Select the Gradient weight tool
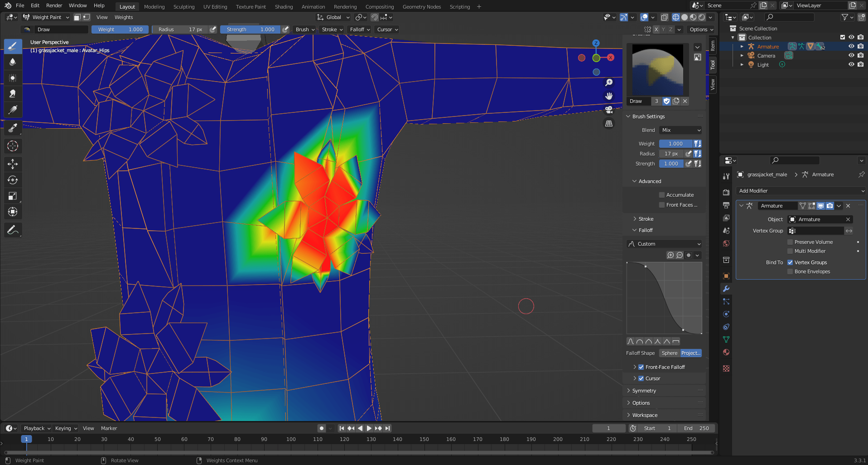 click(x=13, y=109)
